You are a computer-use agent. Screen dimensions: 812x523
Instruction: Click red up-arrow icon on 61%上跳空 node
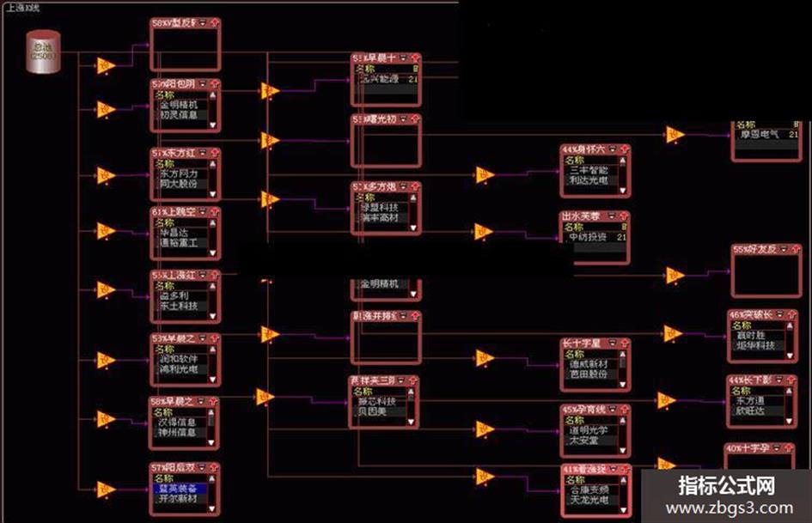(x=215, y=212)
